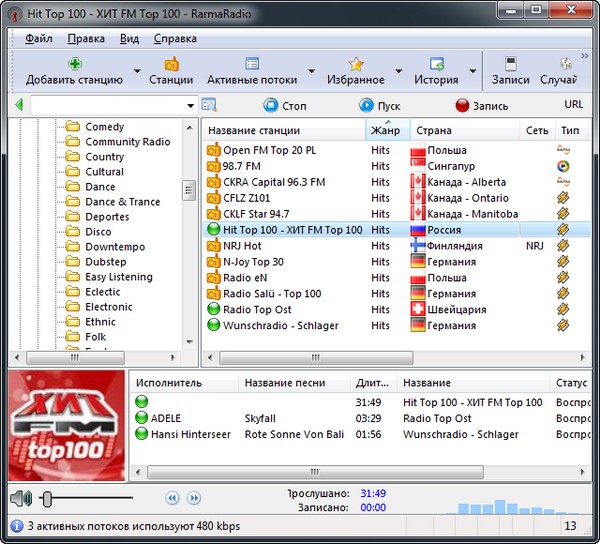Viewport: 600px width, 544px height.
Task: Click the History toolbar icon
Action: pos(436,63)
